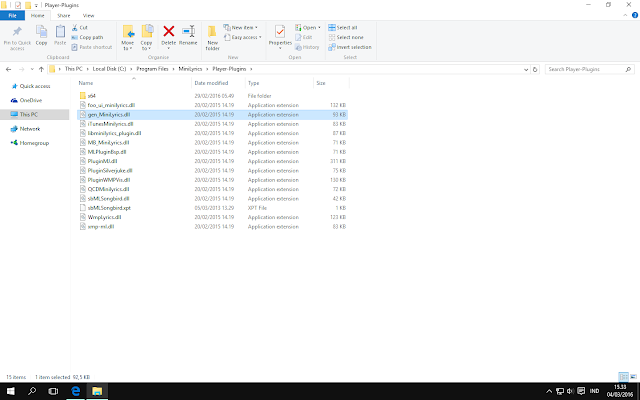Click Select none

(x=346, y=37)
